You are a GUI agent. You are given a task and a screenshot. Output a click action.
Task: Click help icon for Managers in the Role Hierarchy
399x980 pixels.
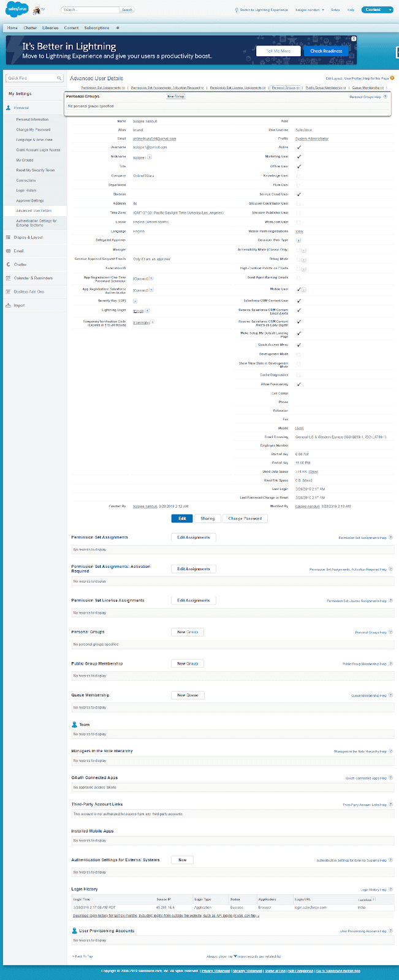[x=391, y=752]
